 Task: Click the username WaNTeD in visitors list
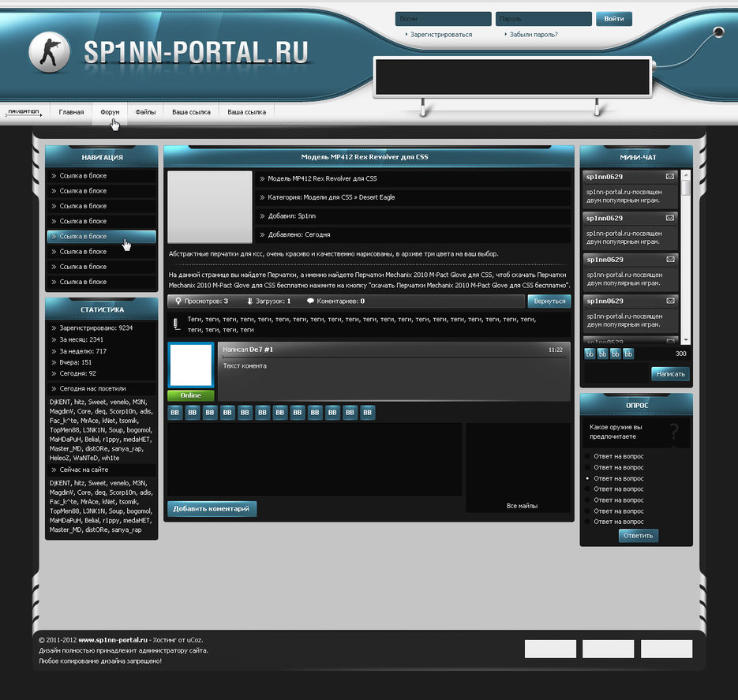point(85,458)
